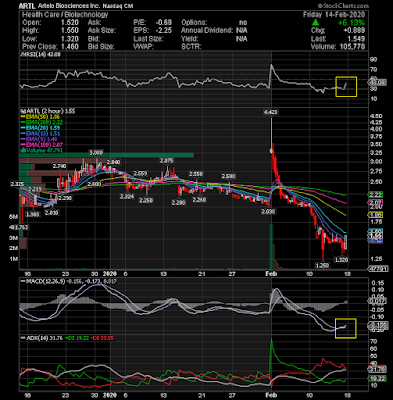Click the green ADX axis tag 19.22
Screen dimensions: 393x400
pos(377,379)
